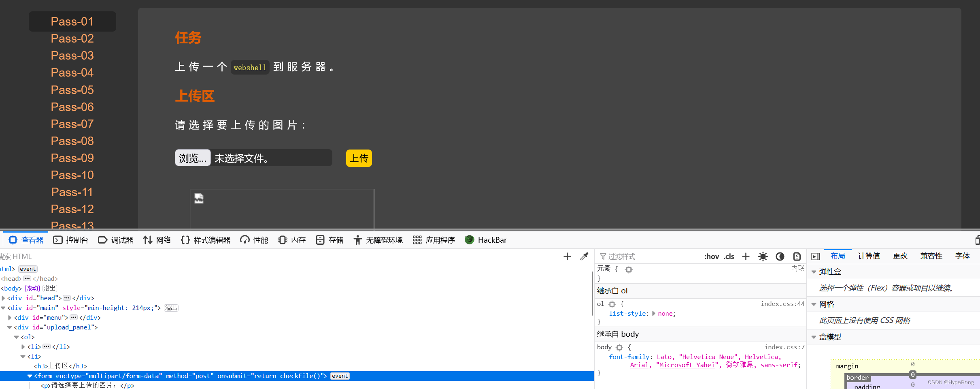Open the 样式编辑器 style editor tab
Image resolution: width=980 pixels, height=389 pixels.
[x=206, y=240]
